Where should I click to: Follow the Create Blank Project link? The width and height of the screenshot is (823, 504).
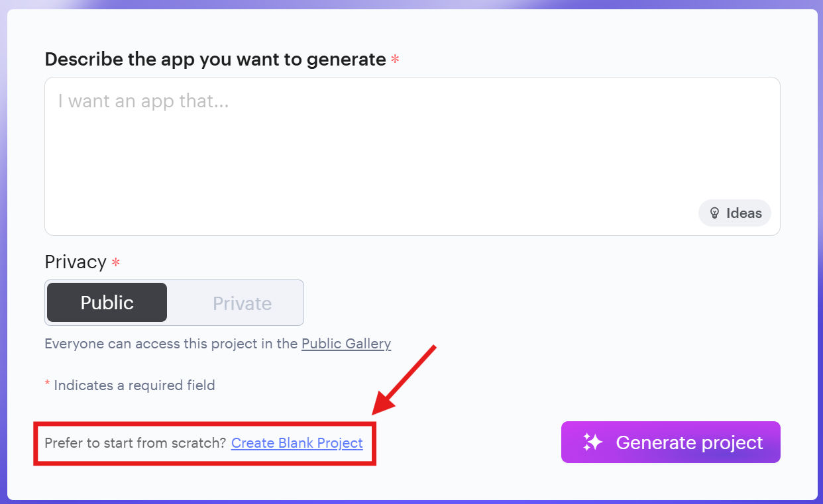pyautogui.click(x=297, y=443)
